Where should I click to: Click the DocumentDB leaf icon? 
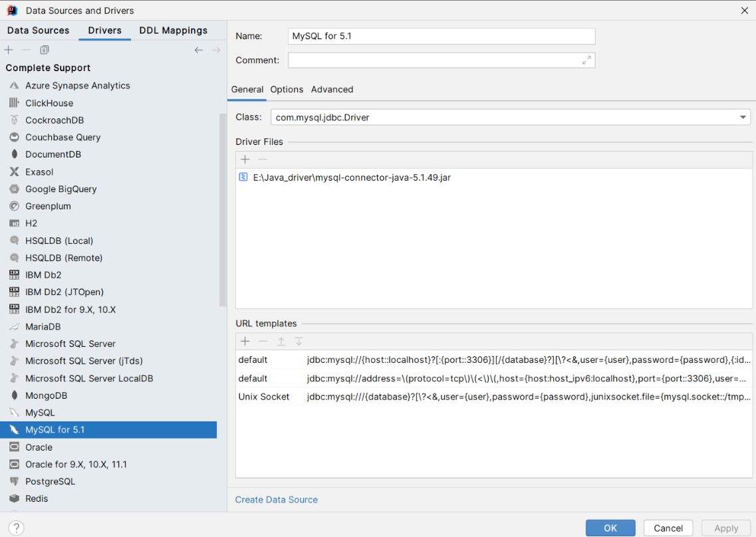(x=15, y=154)
